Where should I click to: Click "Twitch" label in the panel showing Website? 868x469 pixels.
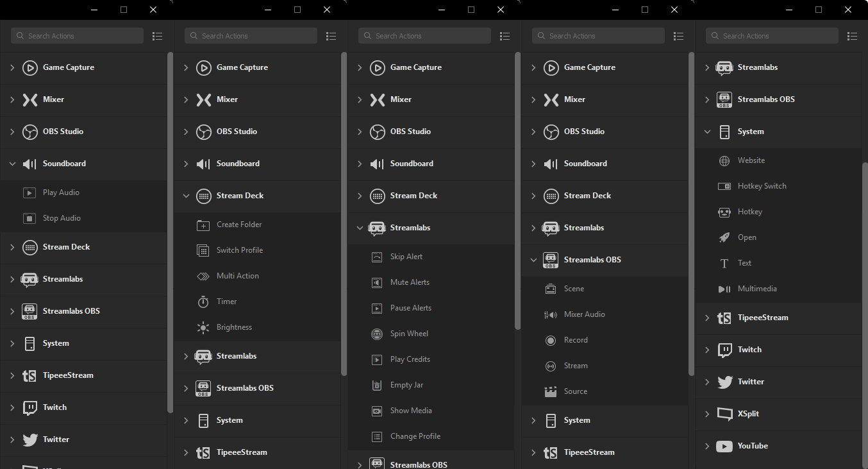749,350
